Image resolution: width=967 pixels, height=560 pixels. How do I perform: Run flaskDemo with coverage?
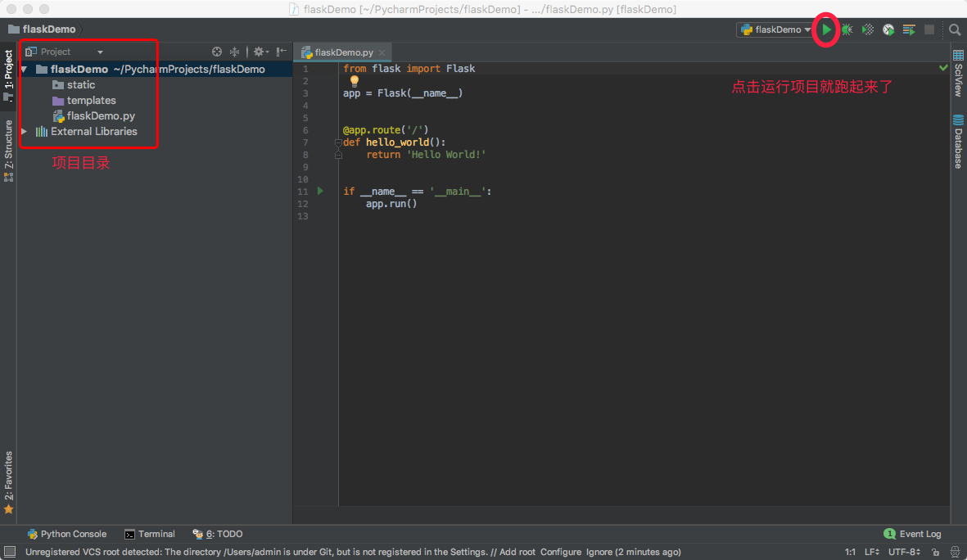click(868, 29)
